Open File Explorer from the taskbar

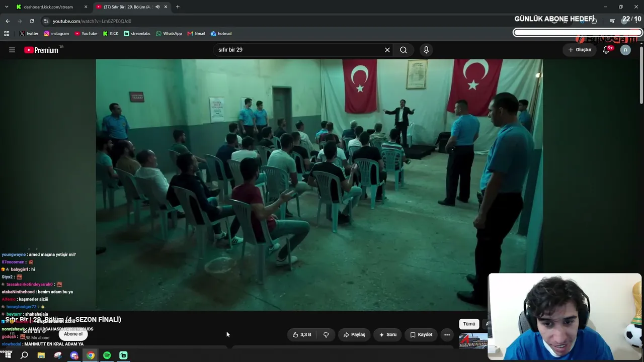point(41,355)
